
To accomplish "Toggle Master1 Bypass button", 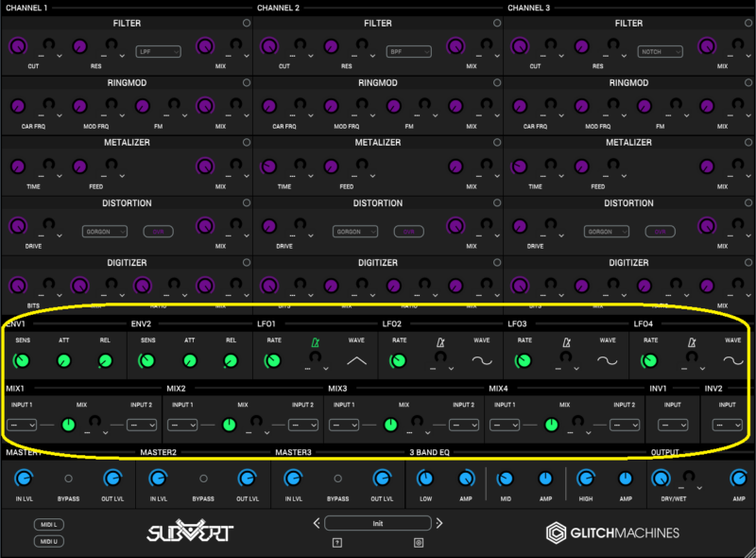I will point(68,480).
